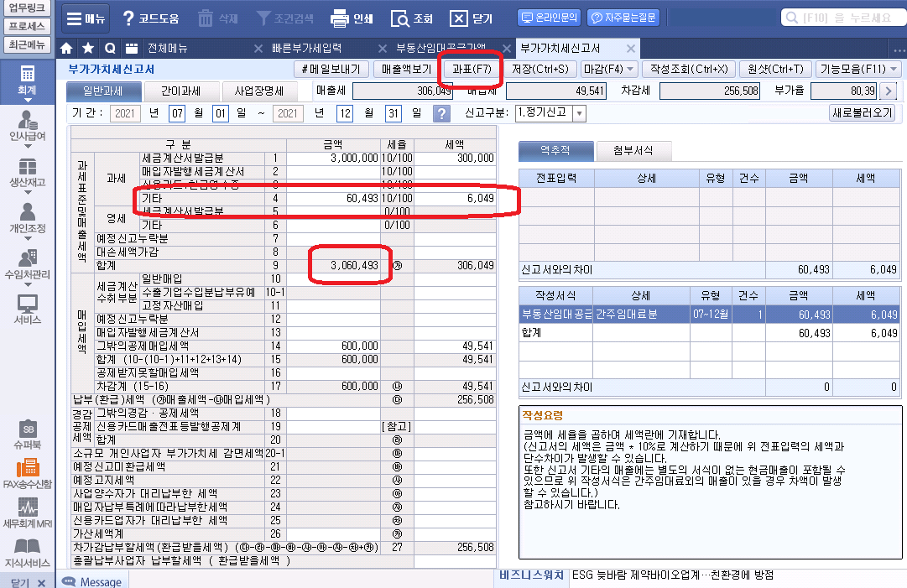Image resolution: width=907 pixels, height=588 pixels.
Task: Click the period help question mark icon
Action: [x=441, y=113]
